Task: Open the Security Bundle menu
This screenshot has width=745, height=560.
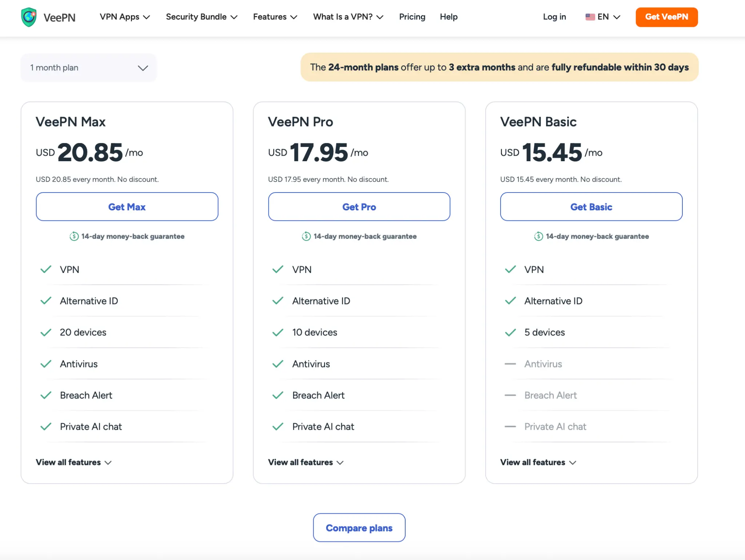Action: point(202,17)
